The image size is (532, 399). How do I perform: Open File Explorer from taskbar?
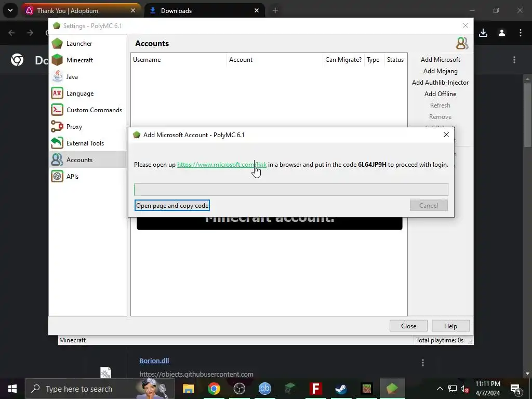tap(188, 389)
